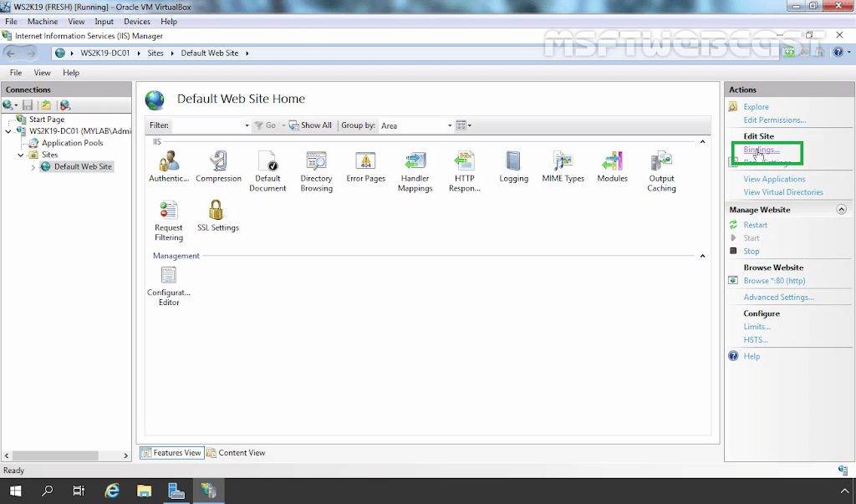Expand the Default Web Site node
This screenshot has height=504, width=856.
[x=33, y=167]
